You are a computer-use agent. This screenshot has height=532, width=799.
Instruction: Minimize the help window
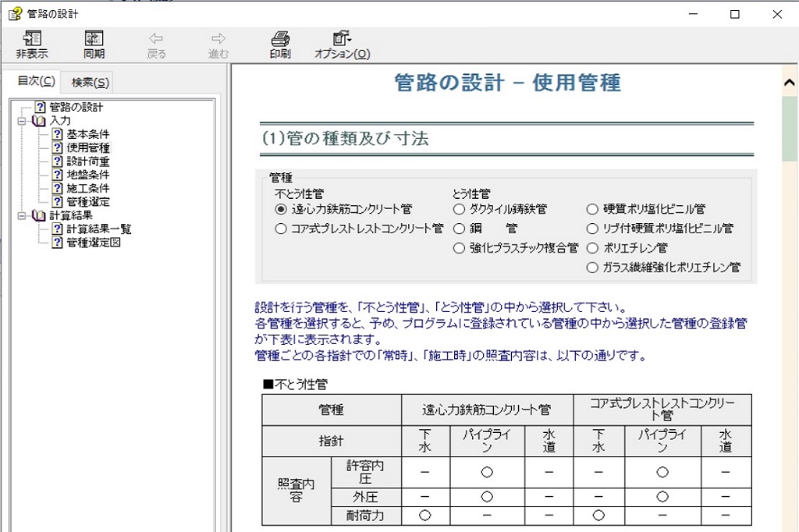click(x=693, y=14)
